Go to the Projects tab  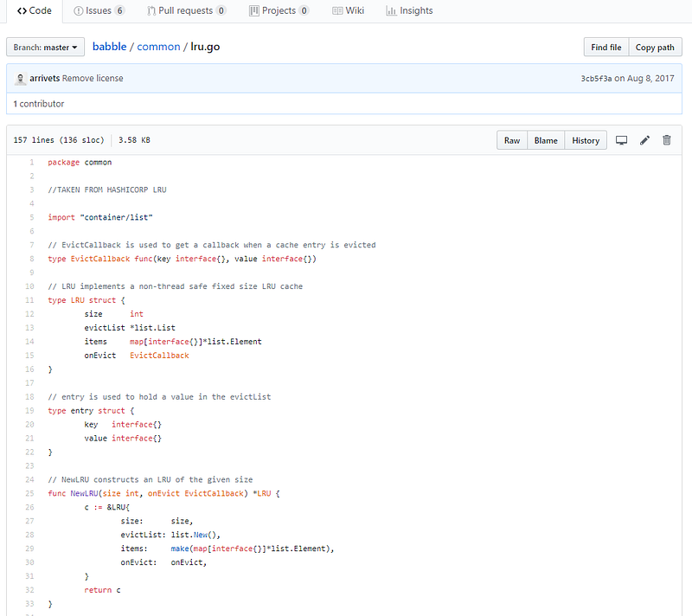279,11
